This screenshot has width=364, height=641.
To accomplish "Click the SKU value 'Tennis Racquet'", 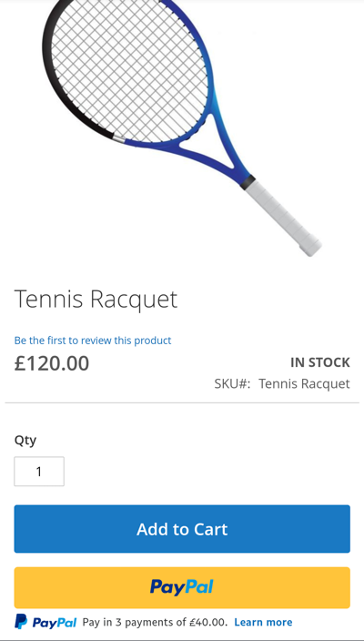I will coord(304,384).
